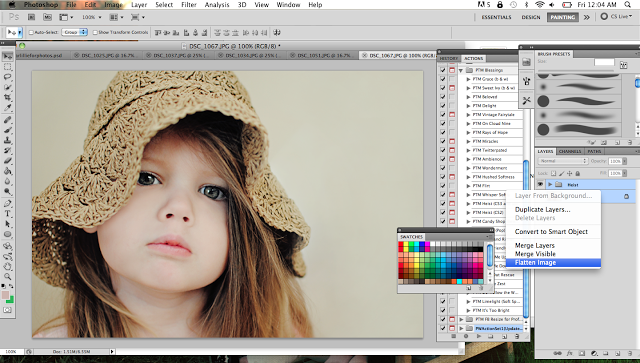The width and height of the screenshot is (640, 363).
Task: Expand the PTM Vintage Fairytale action
Action: pos(469,115)
